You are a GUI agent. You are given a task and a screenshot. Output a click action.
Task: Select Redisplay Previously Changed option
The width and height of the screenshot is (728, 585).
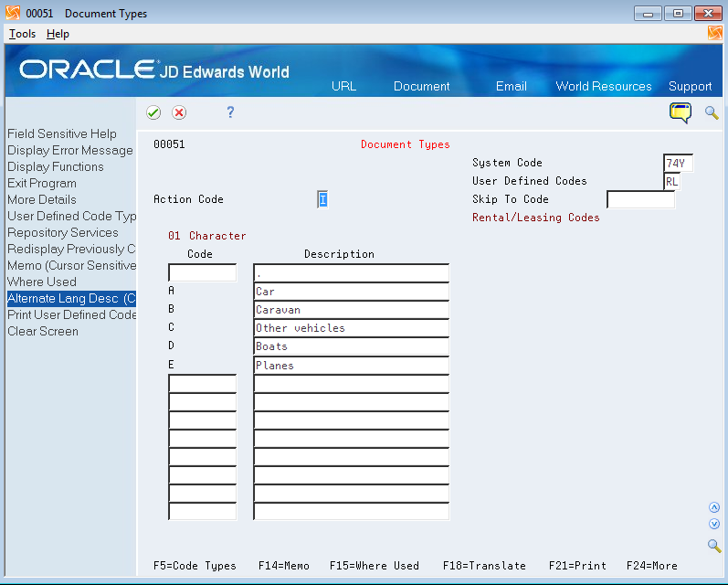pos(71,249)
